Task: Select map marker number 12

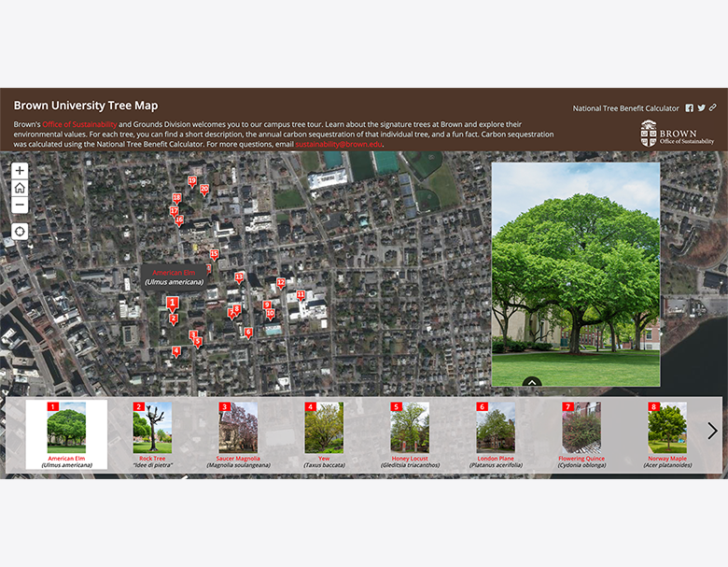Action: [281, 284]
